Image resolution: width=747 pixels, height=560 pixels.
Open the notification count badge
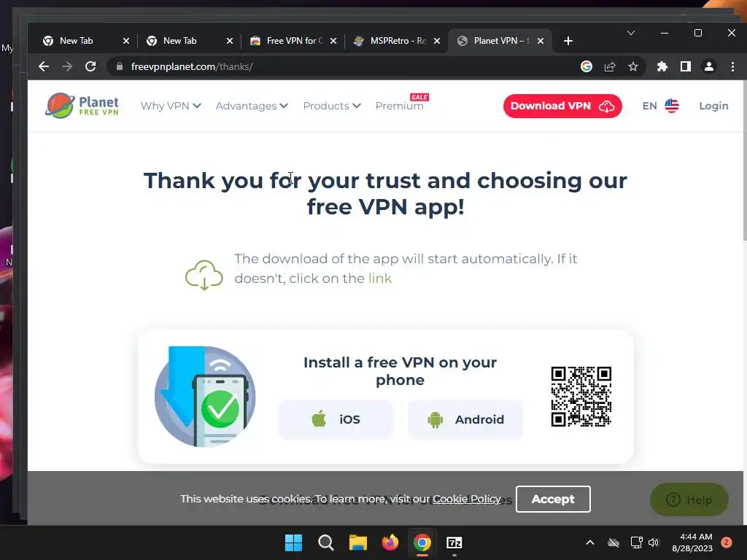[727, 542]
